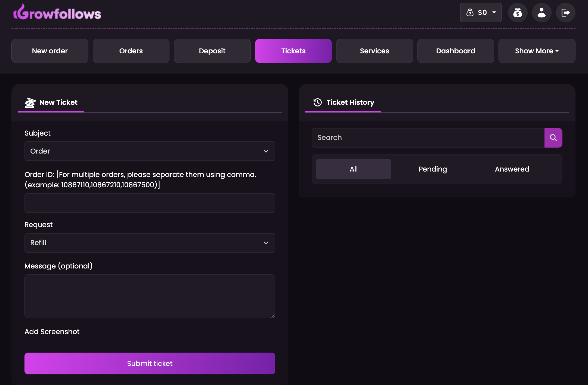Click the Add Screenshot label

coord(52,332)
